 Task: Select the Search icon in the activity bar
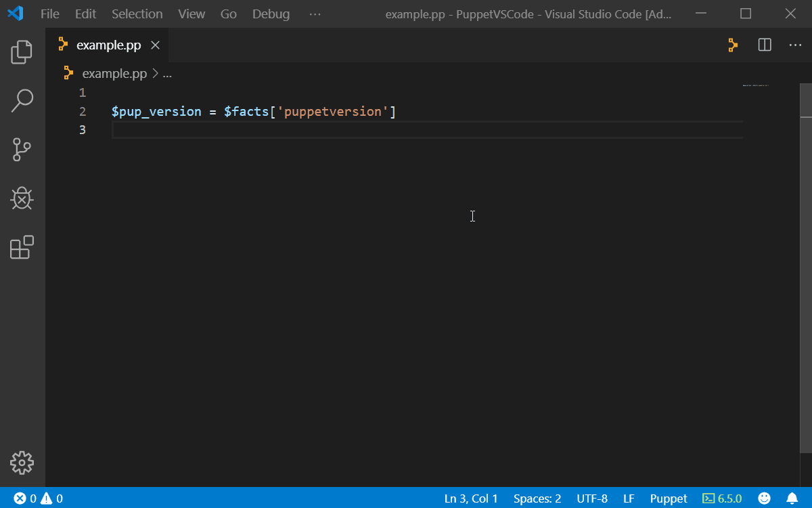tap(22, 101)
